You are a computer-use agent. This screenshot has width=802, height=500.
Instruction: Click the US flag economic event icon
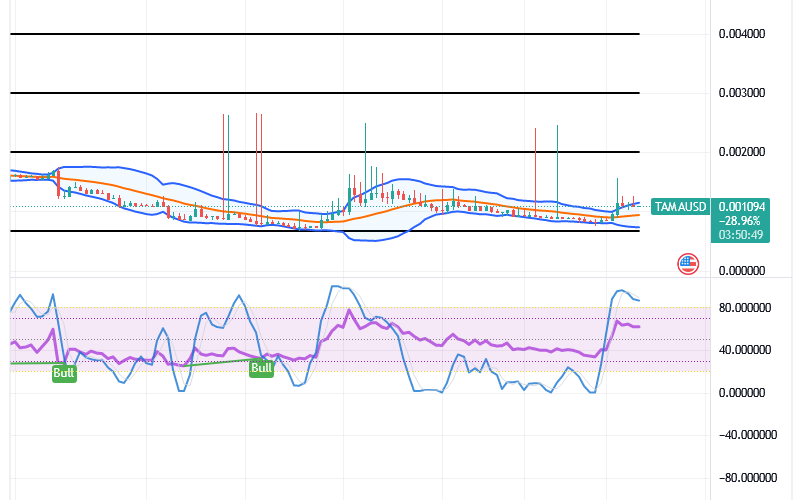coord(688,264)
